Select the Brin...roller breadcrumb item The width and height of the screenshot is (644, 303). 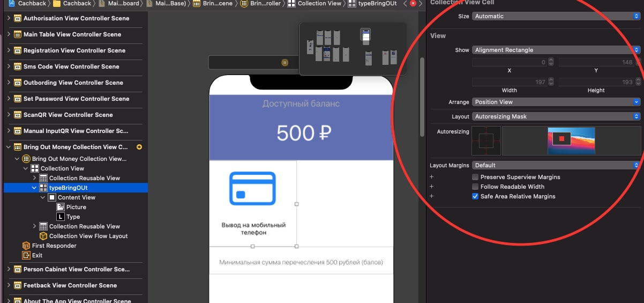[260, 3]
